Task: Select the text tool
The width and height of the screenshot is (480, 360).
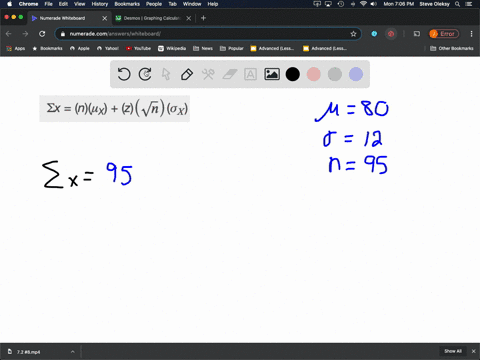Action: [x=250, y=74]
